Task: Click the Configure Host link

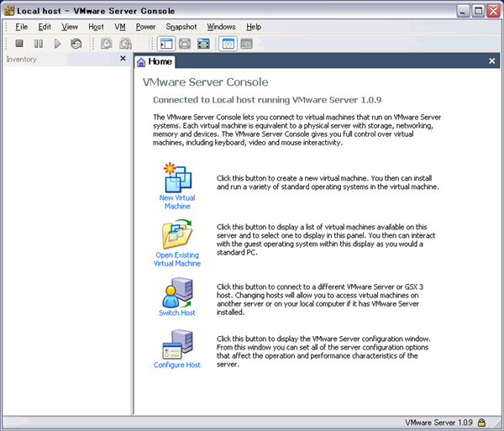Action: click(176, 365)
